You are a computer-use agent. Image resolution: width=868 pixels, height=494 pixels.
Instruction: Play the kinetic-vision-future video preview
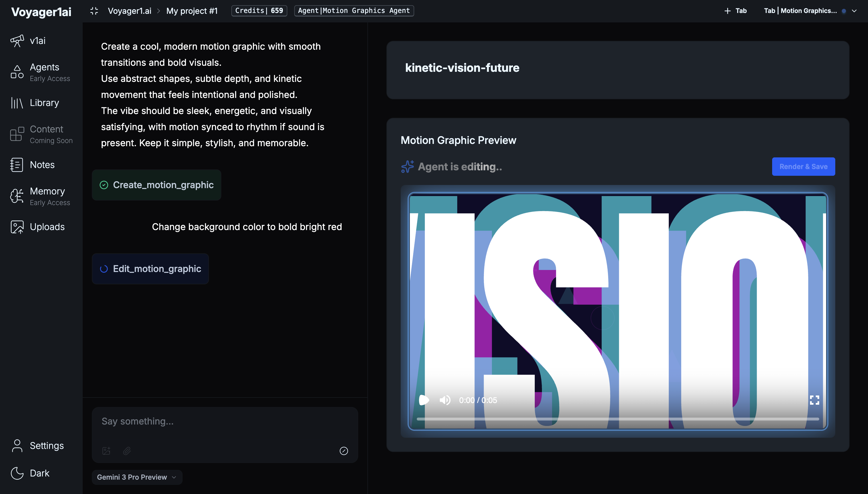click(x=423, y=400)
